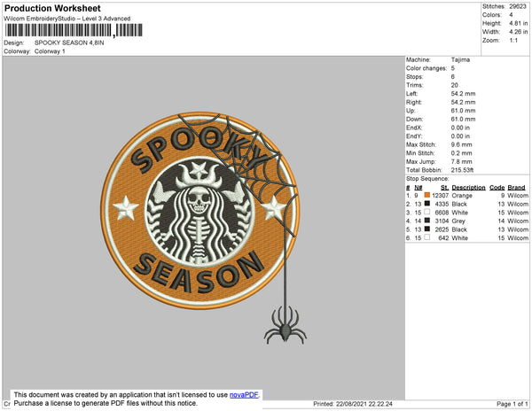Click the novaPDF hyperlink
Viewport: 532px width, 411px height.
tap(244, 395)
